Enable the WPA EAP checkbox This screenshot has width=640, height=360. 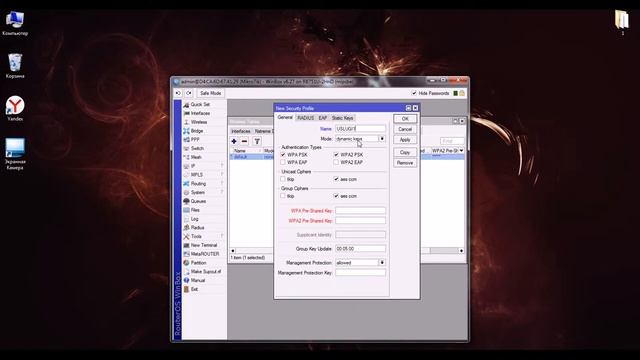point(283,162)
